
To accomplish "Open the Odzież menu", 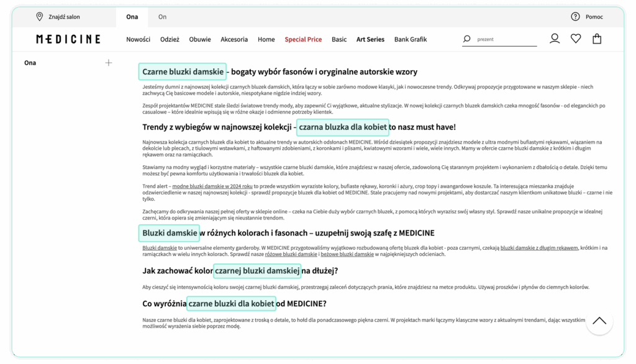I will click(x=170, y=39).
